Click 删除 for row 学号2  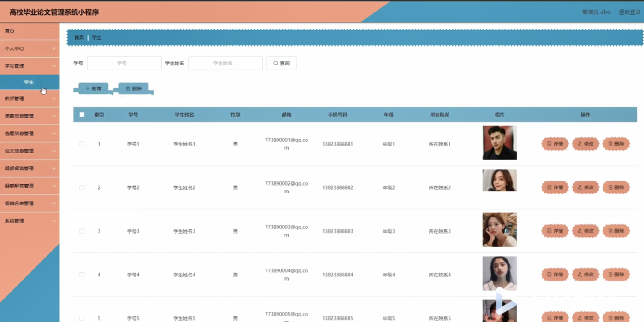pos(616,187)
